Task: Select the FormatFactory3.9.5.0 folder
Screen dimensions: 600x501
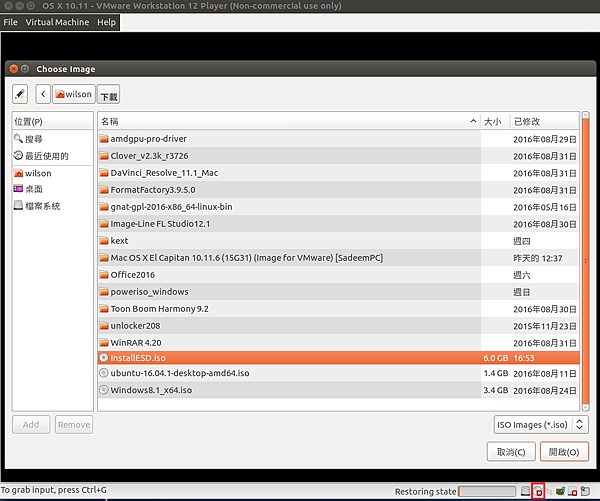Action: click(x=338, y=190)
